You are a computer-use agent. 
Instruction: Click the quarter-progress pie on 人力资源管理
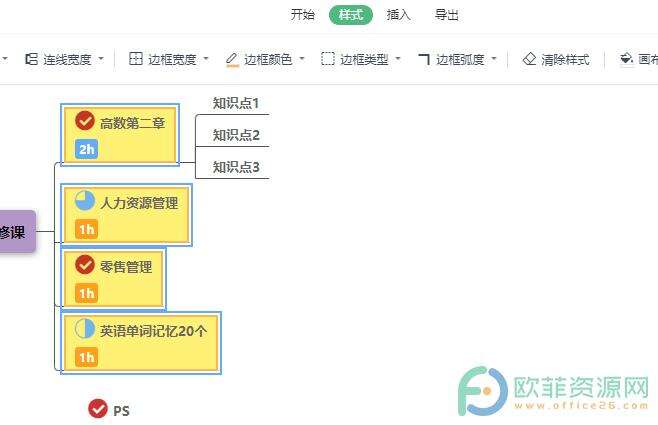point(85,201)
